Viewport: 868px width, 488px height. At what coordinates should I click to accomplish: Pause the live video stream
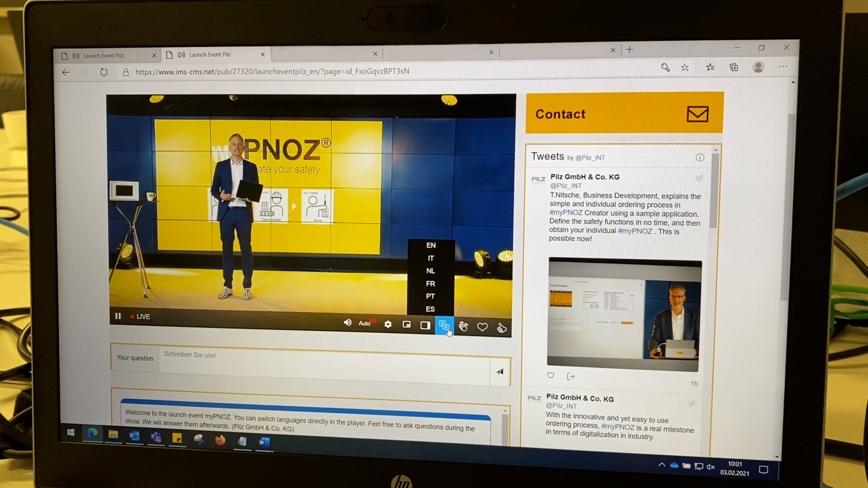(x=118, y=316)
